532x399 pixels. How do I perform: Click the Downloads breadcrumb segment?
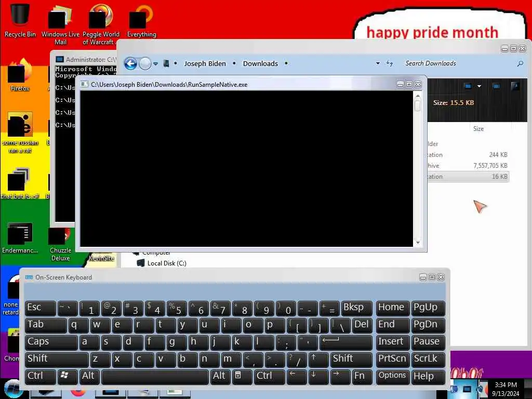[x=260, y=63]
